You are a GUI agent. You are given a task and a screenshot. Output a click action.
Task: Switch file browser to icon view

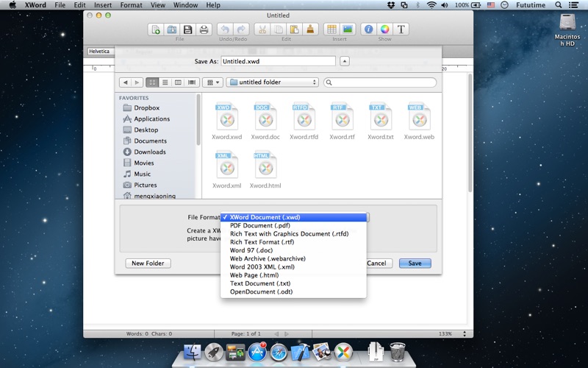click(x=152, y=82)
